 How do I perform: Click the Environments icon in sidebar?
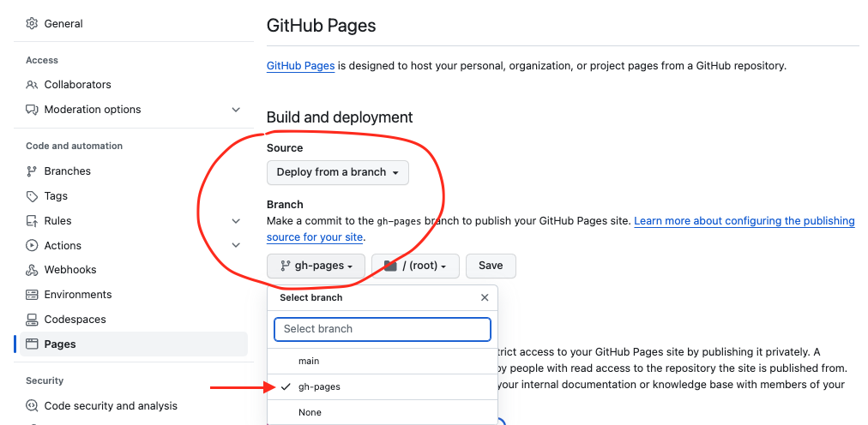pos(32,295)
